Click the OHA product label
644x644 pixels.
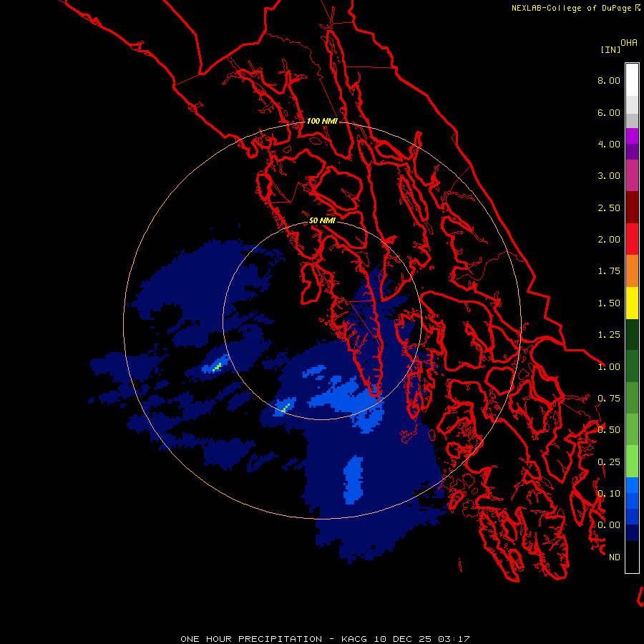[629, 43]
